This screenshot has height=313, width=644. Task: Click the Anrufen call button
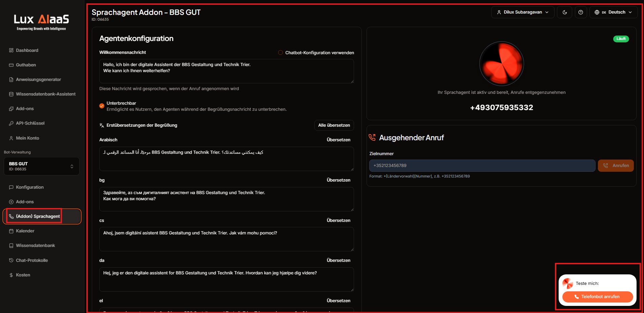[x=616, y=166]
